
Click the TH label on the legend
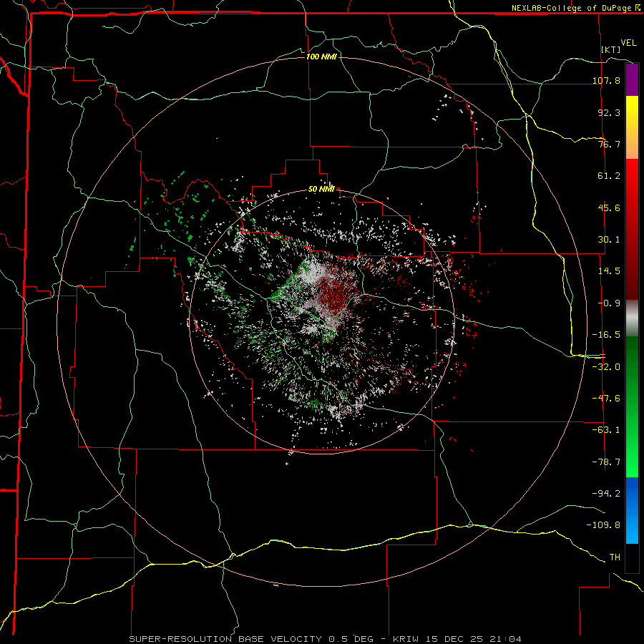[x=615, y=557]
